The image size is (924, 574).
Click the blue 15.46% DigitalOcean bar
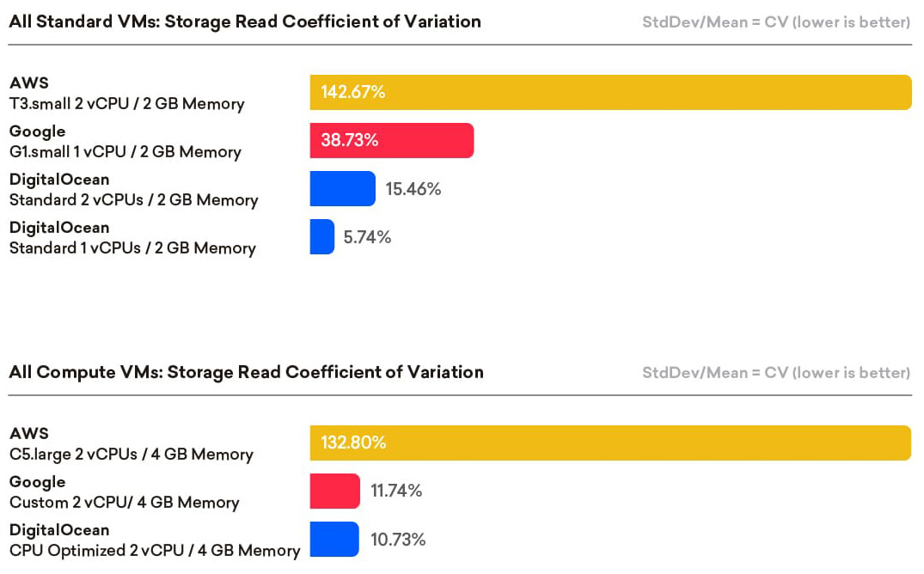tap(342, 189)
